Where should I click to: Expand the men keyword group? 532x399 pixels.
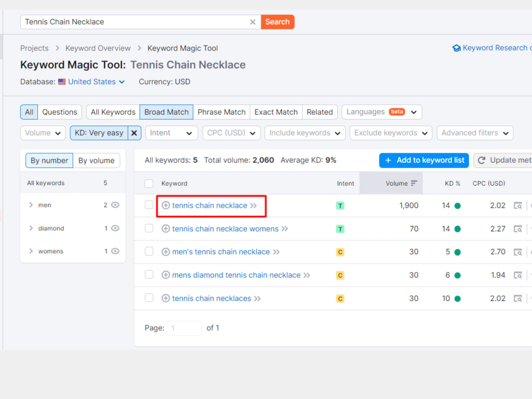31,205
